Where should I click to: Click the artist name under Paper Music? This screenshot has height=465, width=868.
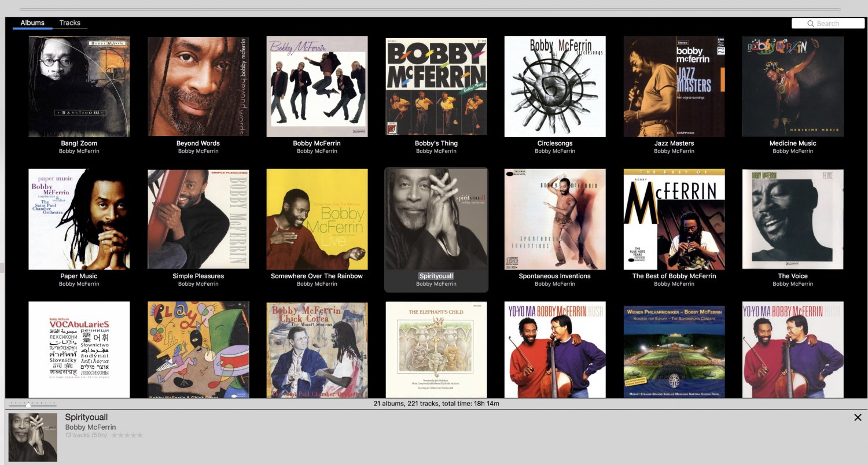pyautogui.click(x=79, y=284)
